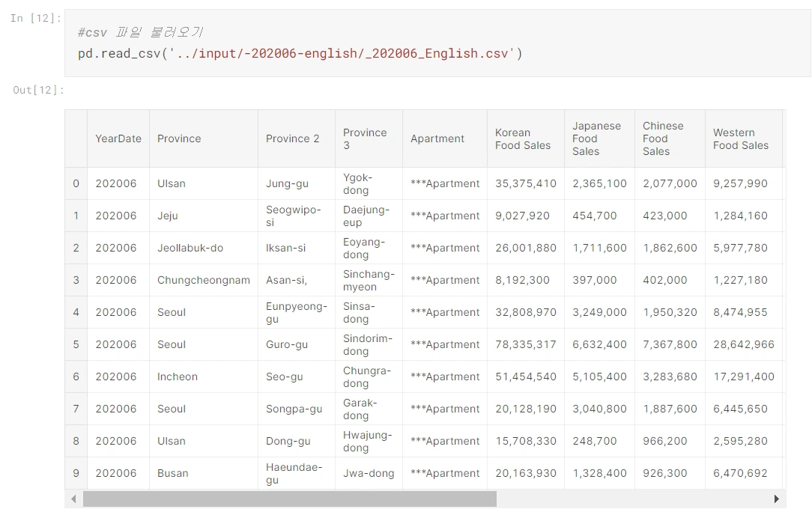Click the Jeju province cell
Image resolution: width=812 pixels, height=518 pixels.
[204, 216]
